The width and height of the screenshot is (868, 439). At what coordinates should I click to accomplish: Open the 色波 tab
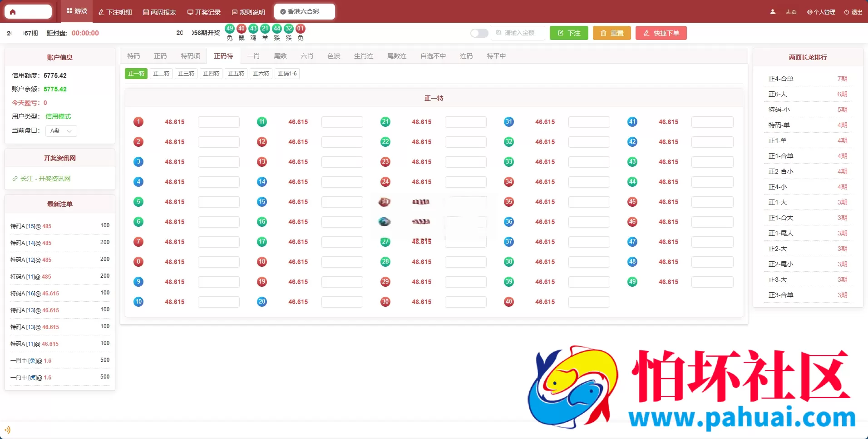point(334,56)
